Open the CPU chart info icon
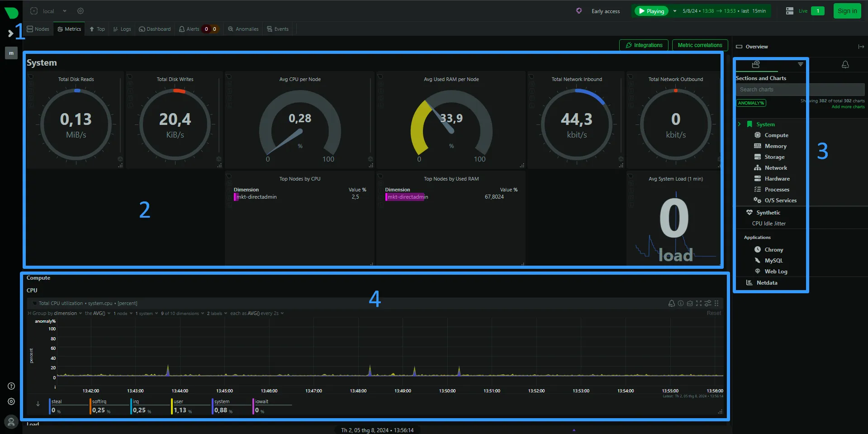Viewport: 868px width, 434px height. point(681,303)
